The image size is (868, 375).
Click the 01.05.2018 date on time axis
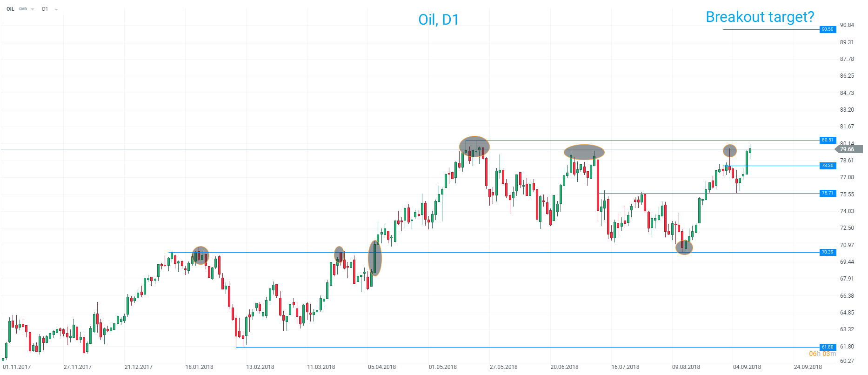coord(442,367)
